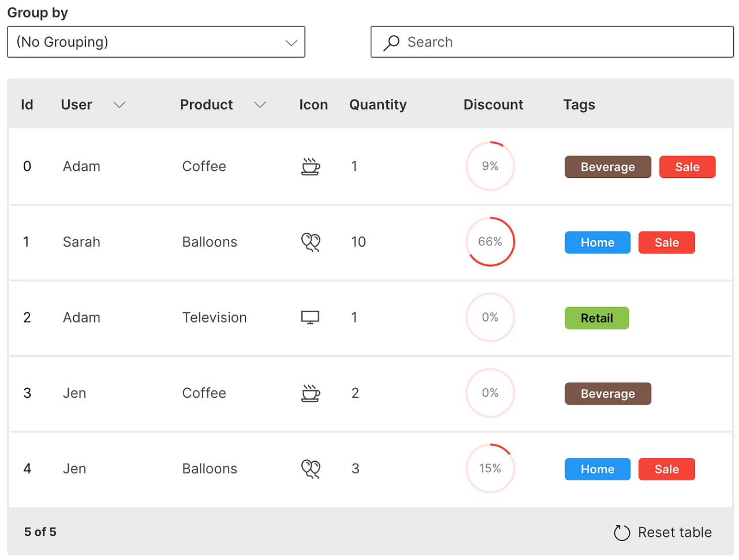Expand the Product column filter chevron

click(x=260, y=104)
